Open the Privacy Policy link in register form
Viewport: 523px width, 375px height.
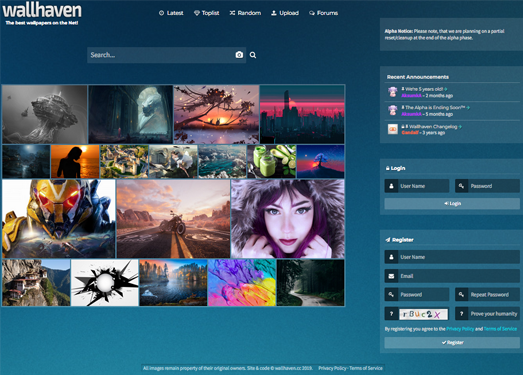click(460, 329)
